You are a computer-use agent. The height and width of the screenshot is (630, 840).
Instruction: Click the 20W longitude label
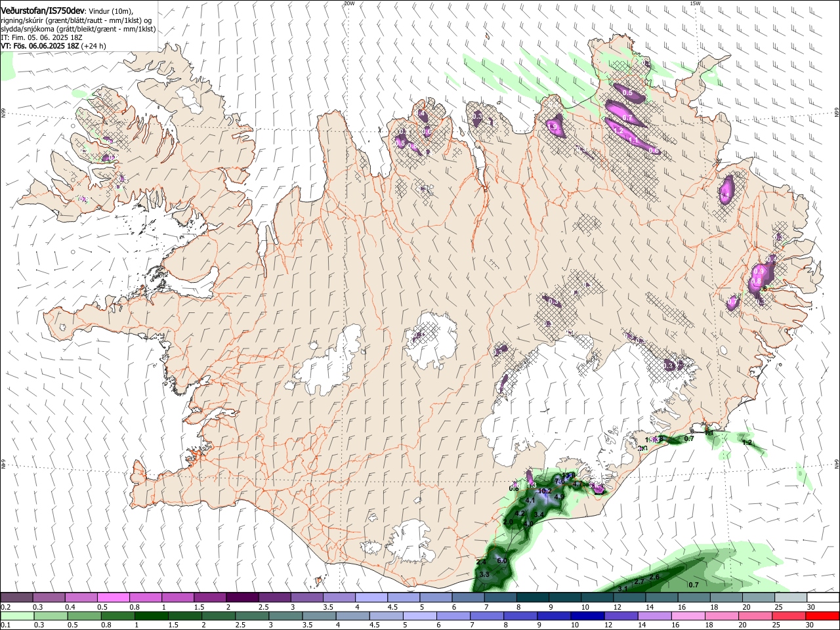349,3
